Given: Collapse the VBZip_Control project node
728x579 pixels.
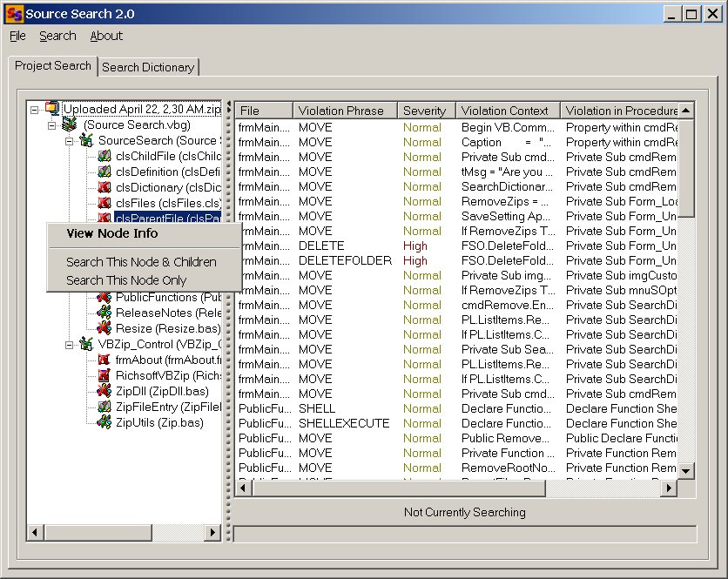Looking at the screenshot, I should click(x=69, y=344).
